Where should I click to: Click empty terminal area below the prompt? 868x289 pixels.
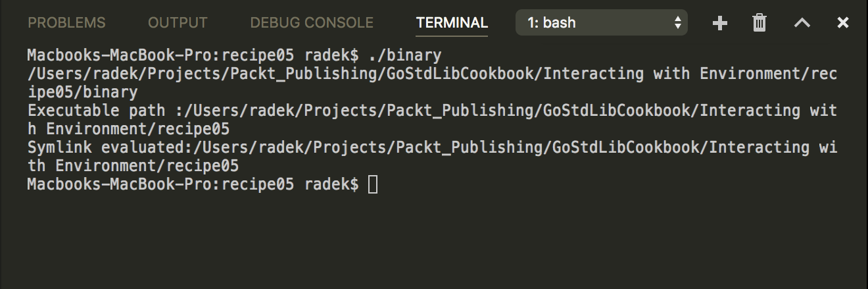[434, 244]
